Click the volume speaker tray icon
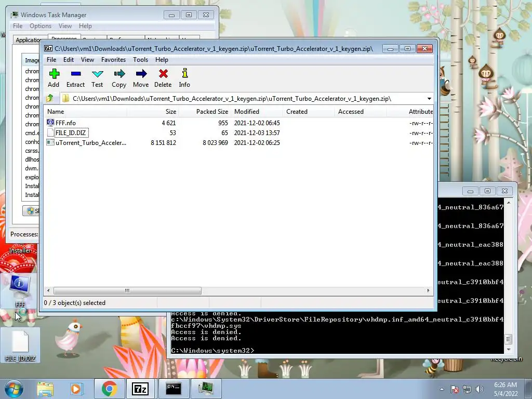The height and width of the screenshot is (399, 532). [x=480, y=389]
